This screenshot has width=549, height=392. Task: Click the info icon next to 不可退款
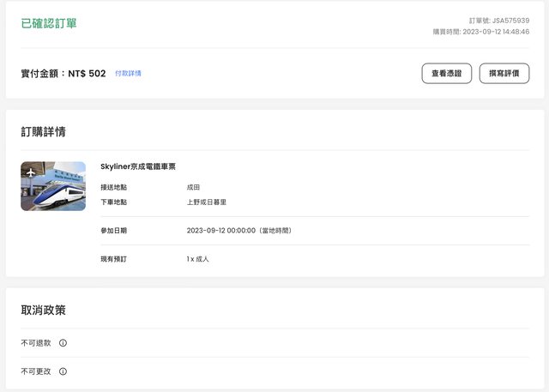(x=63, y=343)
